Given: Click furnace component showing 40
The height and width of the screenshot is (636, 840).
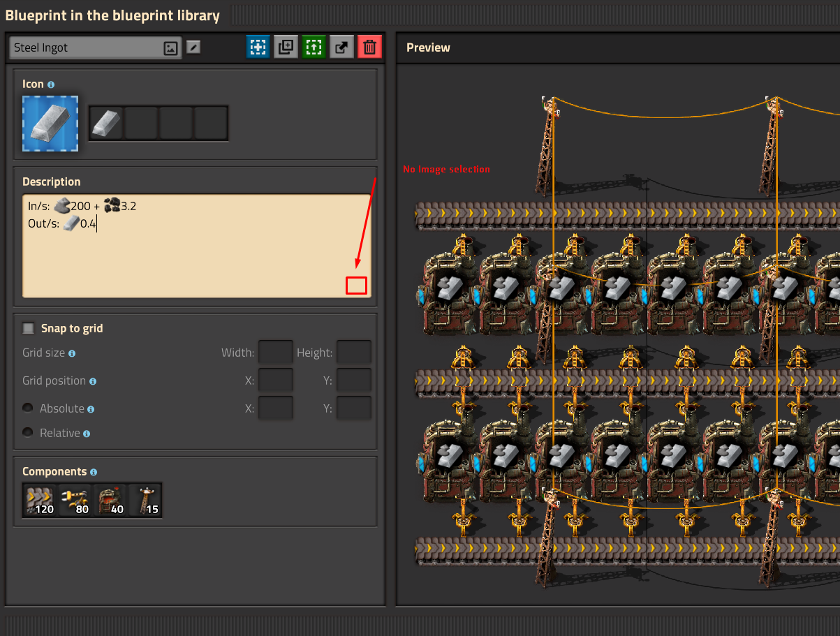Looking at the screenshot, I should (110, 500).
